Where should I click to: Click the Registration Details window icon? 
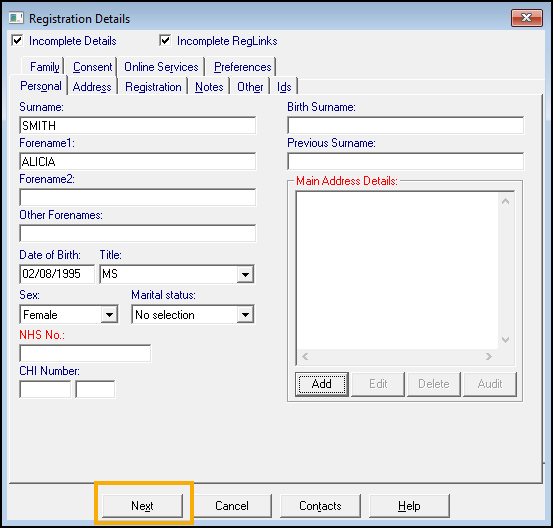tap(16, 18)
